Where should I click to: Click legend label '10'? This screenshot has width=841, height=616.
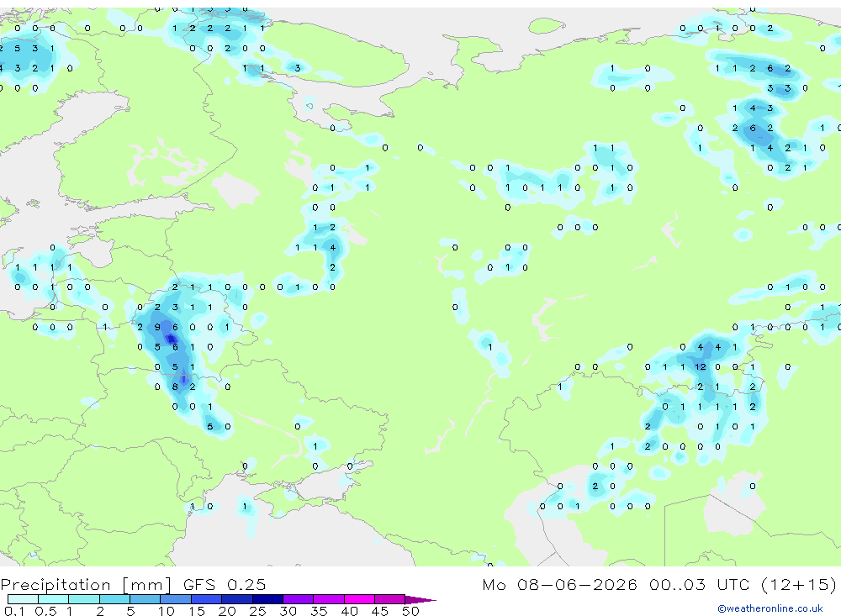(x=167, y=611)
